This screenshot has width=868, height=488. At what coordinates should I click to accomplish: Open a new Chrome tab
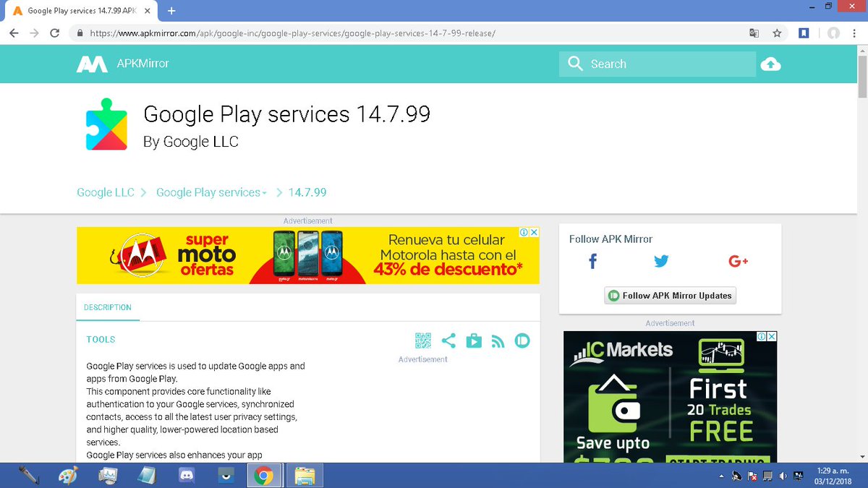[171, 11]
